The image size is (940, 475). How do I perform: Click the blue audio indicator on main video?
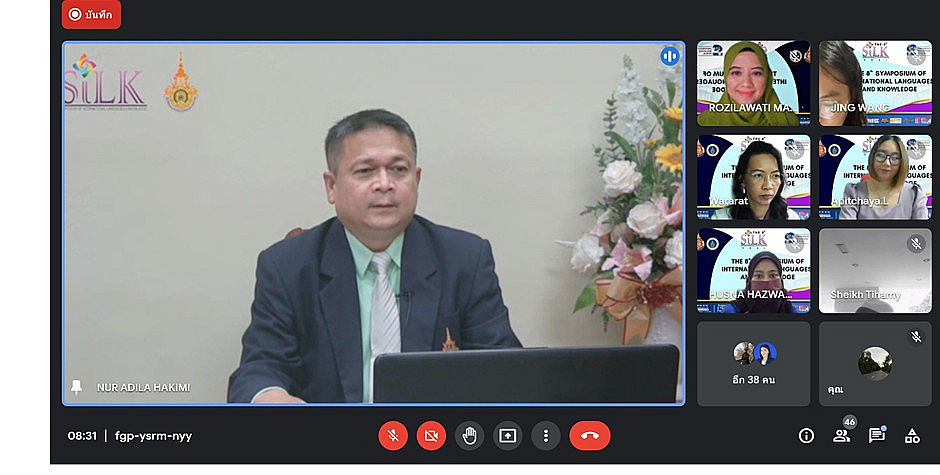coord(669,56)
